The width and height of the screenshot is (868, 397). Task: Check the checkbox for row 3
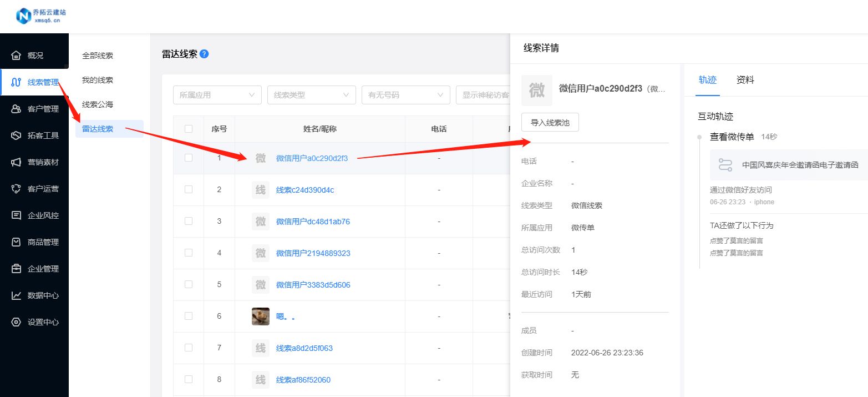(189, 221)
